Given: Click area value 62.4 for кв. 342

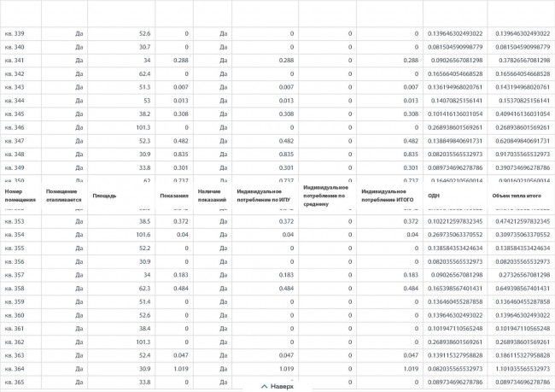Looking at the screenshot, I should click(x=145, y=74).
